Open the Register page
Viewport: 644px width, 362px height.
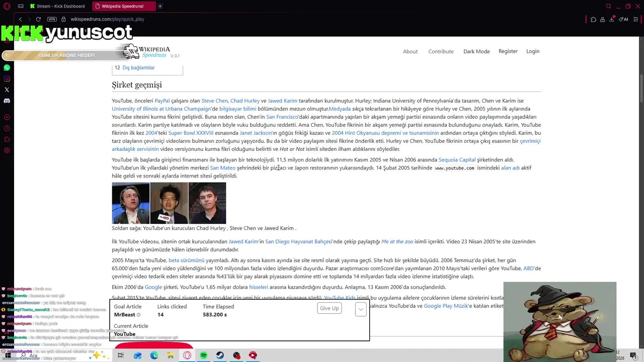[508, 51]
